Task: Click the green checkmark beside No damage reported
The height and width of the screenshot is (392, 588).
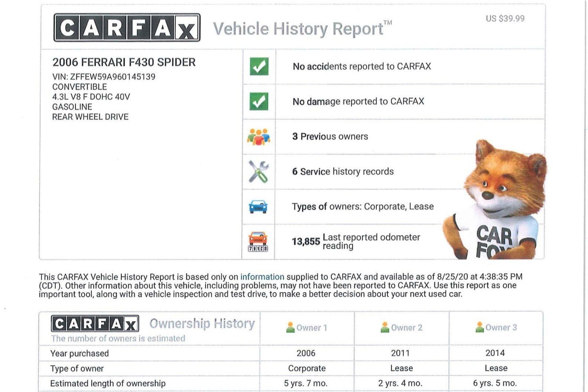Action: pos(259,101)
